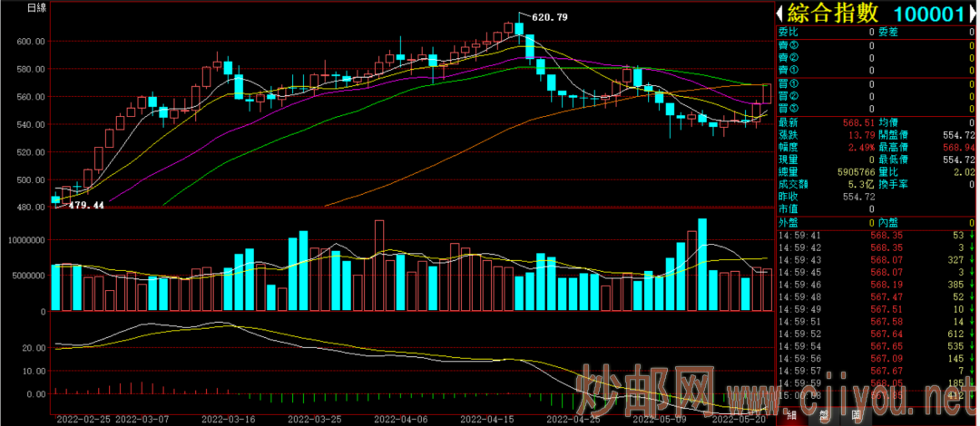
Task: Select the third bottom-right tab next to 盤
Action: (x=856, y=416)
